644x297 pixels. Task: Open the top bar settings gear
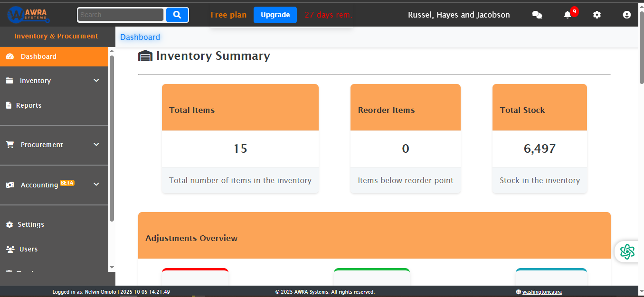pos(597,15)
